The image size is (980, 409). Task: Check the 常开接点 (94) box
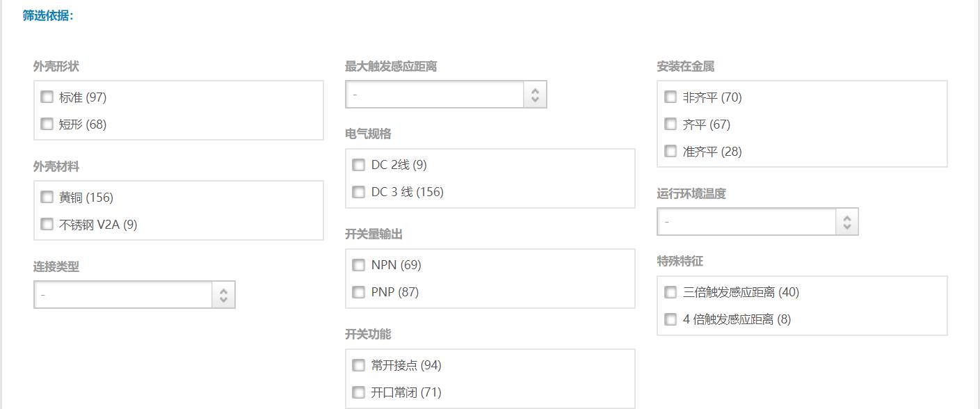(x=358, y=365)
